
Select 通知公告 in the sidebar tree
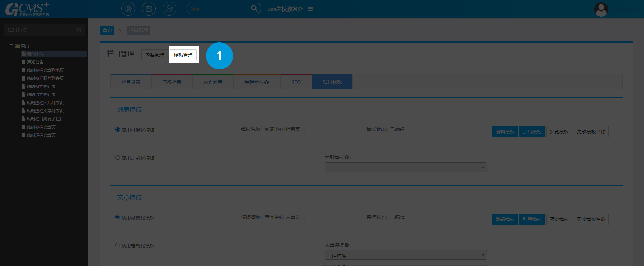pyautogui.click(x=35, y=62)
